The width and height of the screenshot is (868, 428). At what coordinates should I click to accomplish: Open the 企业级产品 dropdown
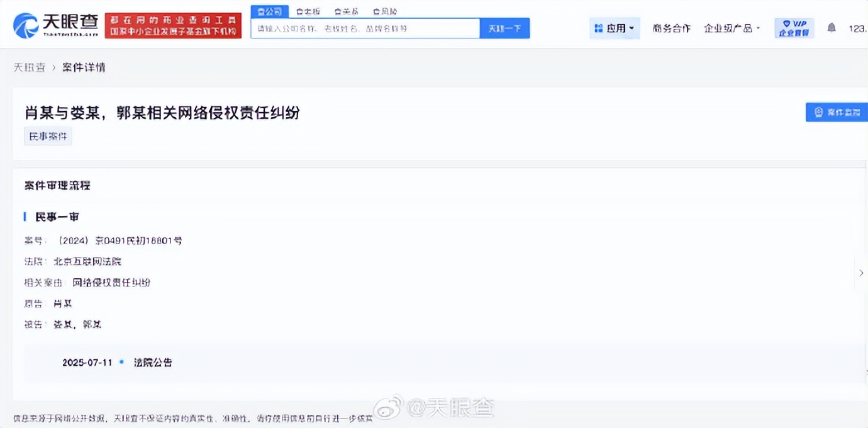click(732, 28)
